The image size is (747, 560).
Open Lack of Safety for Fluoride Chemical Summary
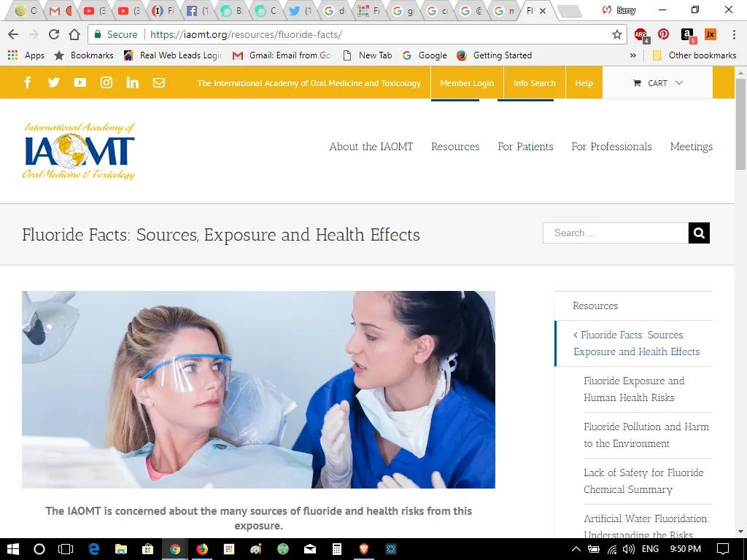click(x=643, y=481)
